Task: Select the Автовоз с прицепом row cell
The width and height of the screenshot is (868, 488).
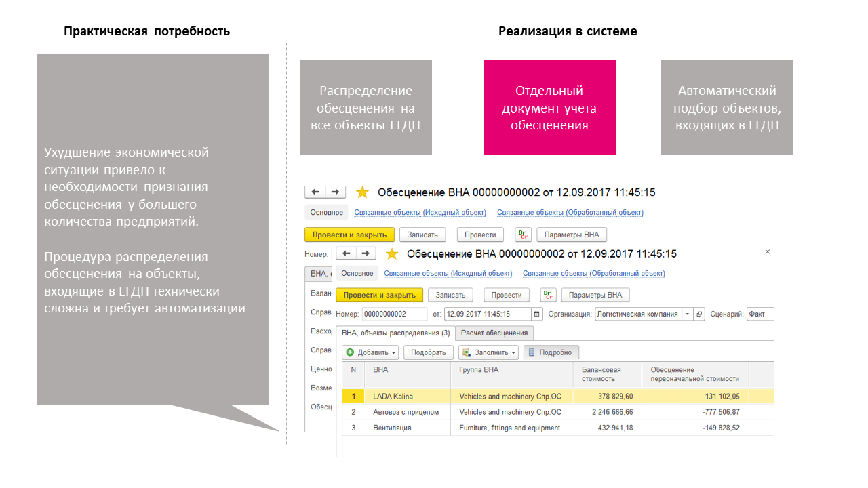Action: pyautogui.click(x=408, y=412)
